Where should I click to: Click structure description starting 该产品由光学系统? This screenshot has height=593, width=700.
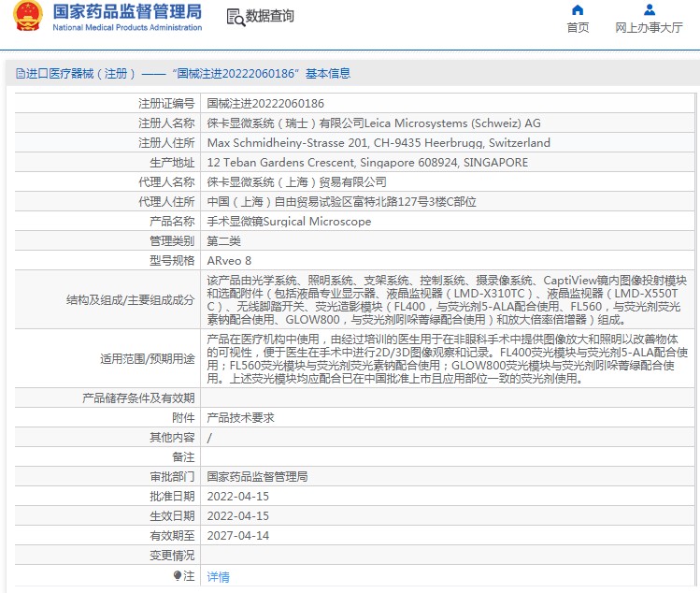click(x=447, y=300)
